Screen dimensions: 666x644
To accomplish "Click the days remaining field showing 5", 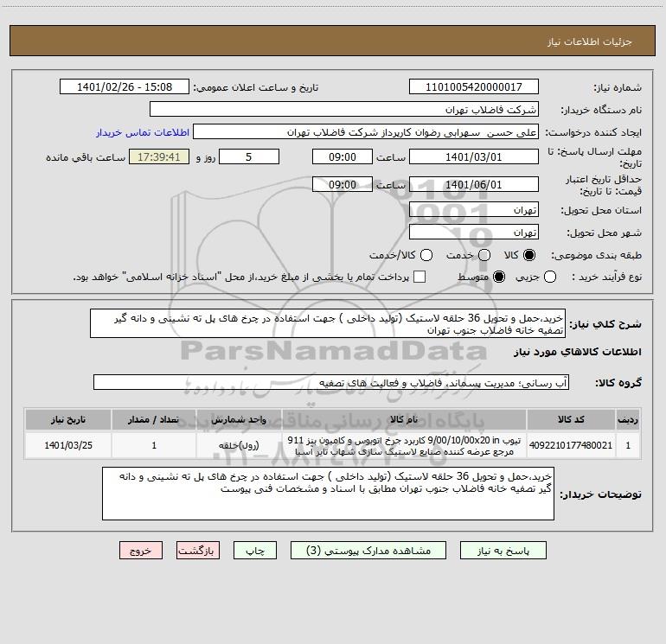I will 249,156.
